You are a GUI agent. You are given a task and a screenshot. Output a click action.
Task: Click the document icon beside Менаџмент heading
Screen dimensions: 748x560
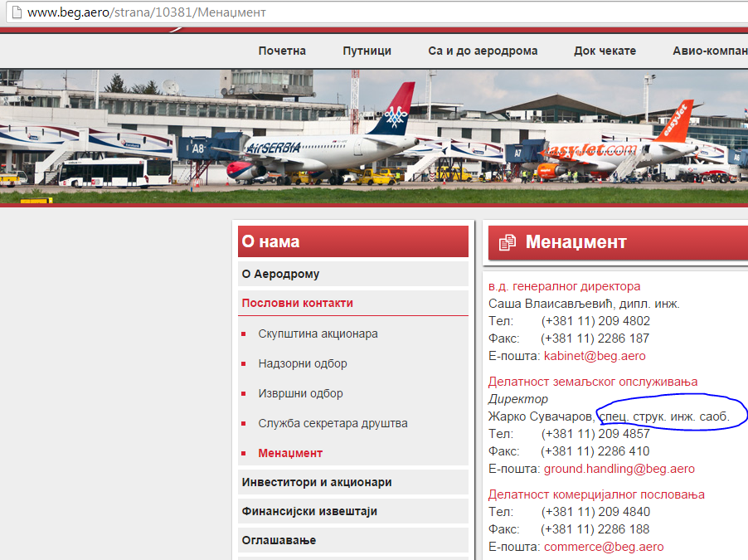tap(507, 242)
